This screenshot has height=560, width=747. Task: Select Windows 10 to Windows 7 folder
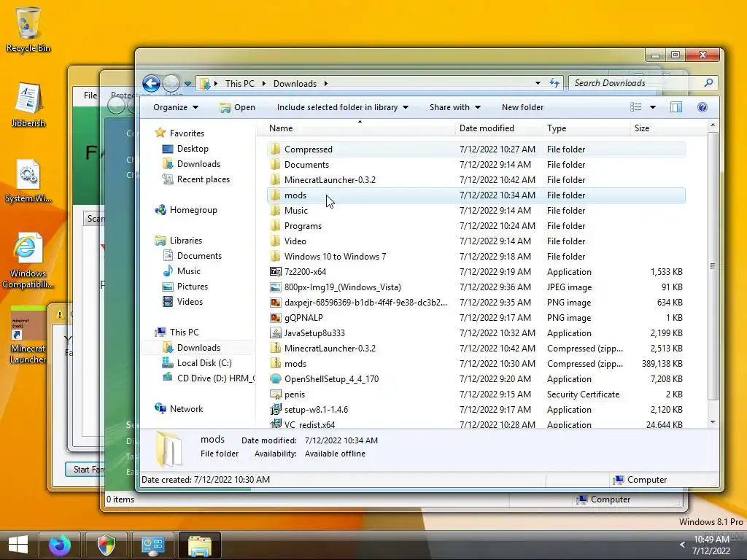click(476, 256)
